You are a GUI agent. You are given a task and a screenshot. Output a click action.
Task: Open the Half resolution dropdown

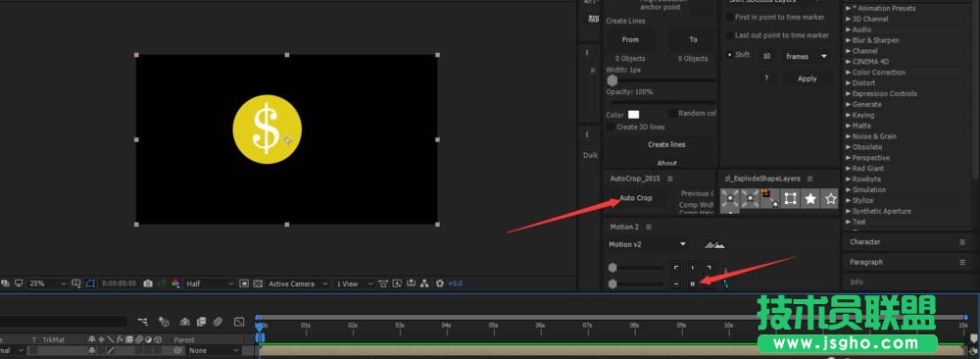[x=210, y=283]
